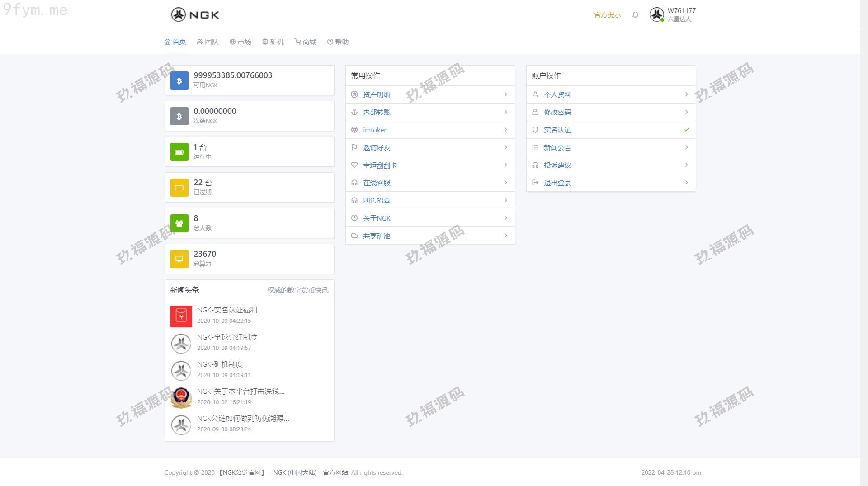Click the green running miners battery icon

179,152
